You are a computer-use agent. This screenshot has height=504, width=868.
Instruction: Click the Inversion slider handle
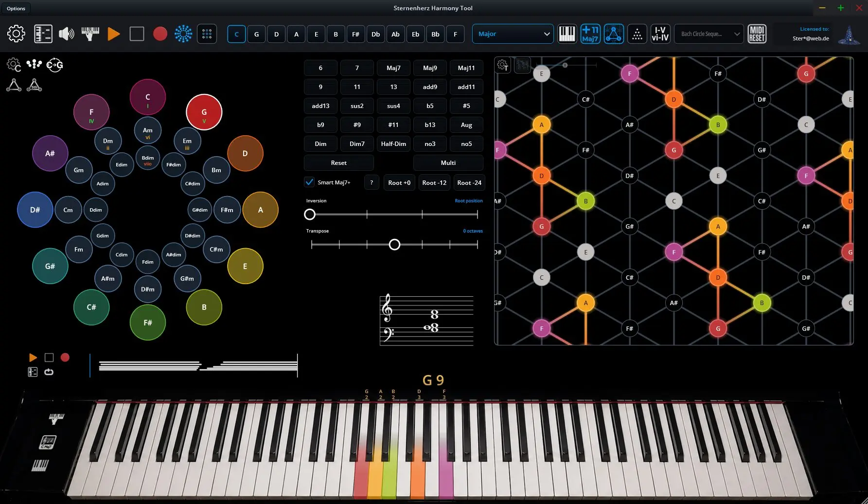tap(310, 214)
